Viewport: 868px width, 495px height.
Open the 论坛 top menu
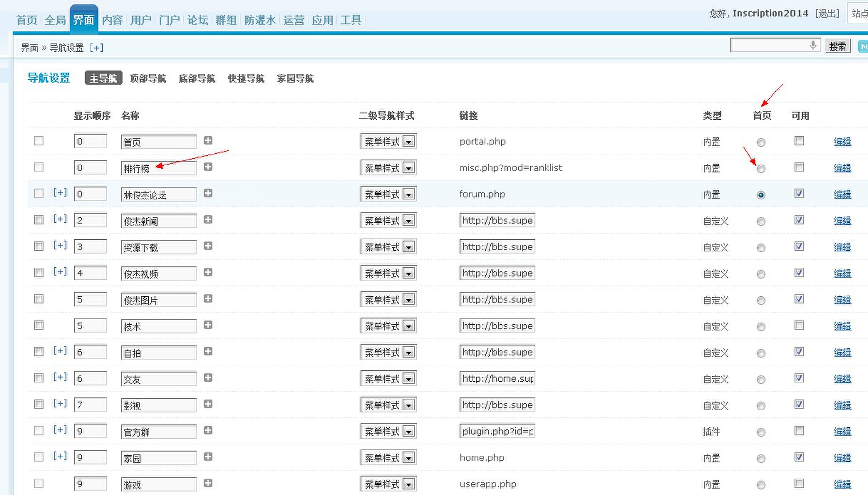(198, 20)
